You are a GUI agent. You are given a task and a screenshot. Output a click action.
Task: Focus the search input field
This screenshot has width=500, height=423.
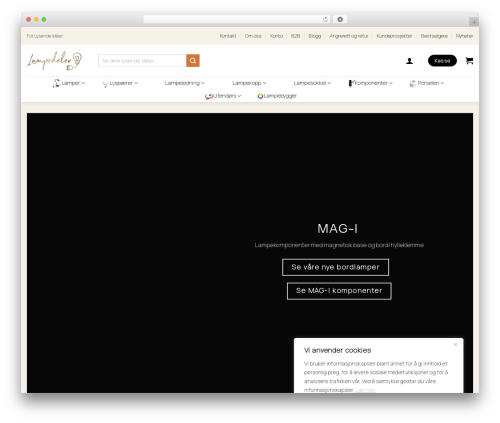click(142, 61)
